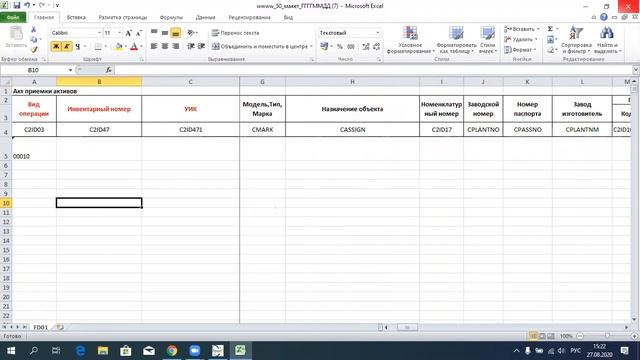
Task: Increase indent
Action: pyautogui.click(x=201, y=47)
